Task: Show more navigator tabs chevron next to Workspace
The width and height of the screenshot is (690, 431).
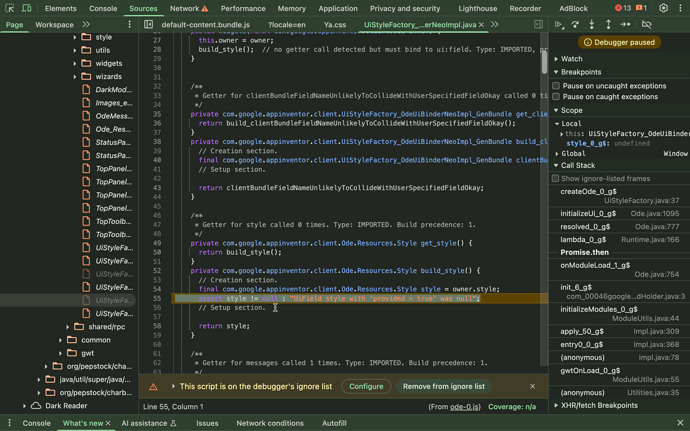Action: point(86,25)
